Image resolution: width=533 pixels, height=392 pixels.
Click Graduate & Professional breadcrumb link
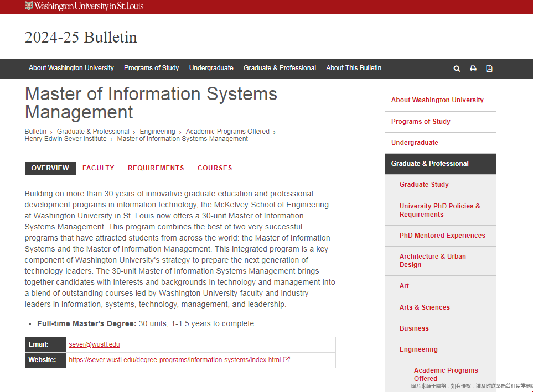click(93, 132)
